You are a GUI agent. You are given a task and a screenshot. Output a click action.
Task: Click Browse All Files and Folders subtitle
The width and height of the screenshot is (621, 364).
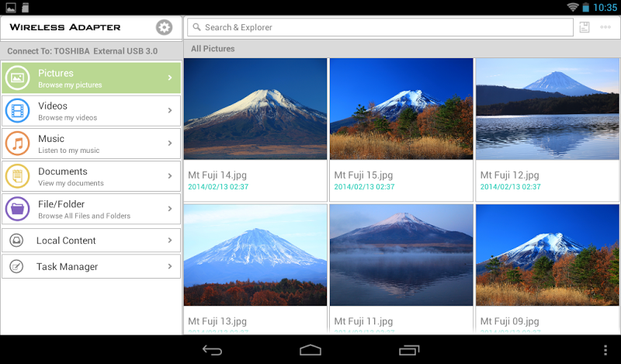(85, 216)
